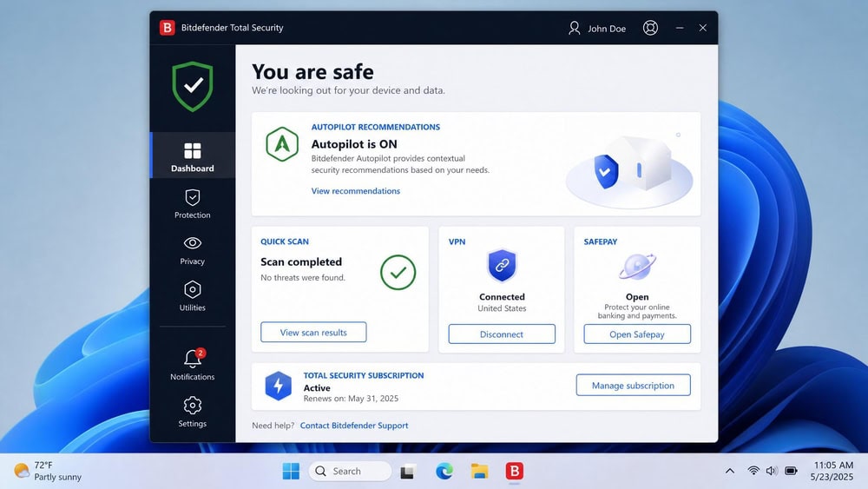Switch to the Utilities section
Image resolution: width=868 pixels, height=489 pixels.
pyautogui.click(x=193, y=295)
